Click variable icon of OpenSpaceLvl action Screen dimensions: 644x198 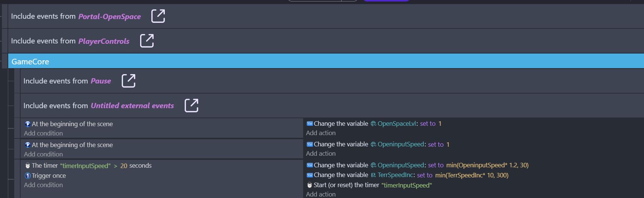tap(309, 124)
